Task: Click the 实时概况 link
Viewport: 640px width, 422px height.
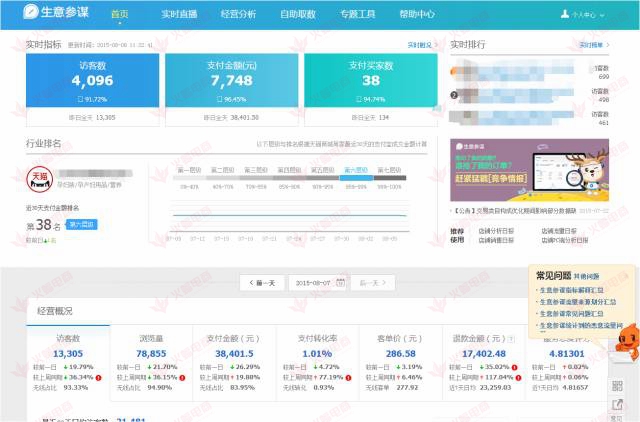Action: point(420,45)
